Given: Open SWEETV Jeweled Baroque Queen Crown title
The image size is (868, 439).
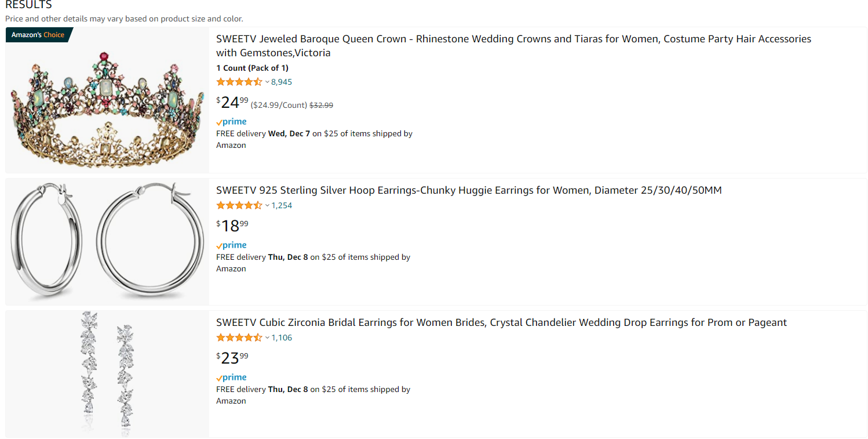Looking at the screenshot, I should point(513,46).
